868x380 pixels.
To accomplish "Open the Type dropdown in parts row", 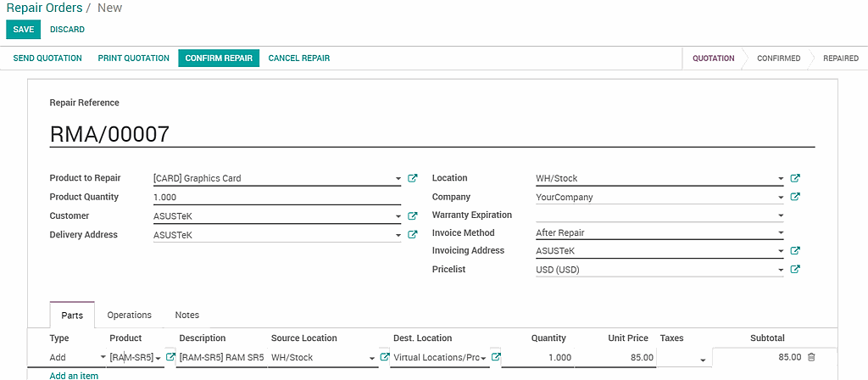I will [103, 358].
